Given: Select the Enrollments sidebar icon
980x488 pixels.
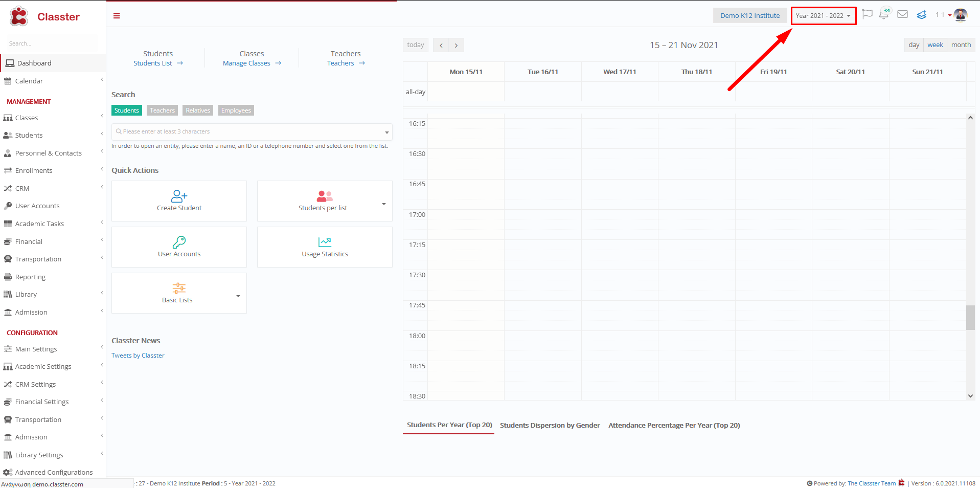Looking at the screenshot, I should click(8, 170).
